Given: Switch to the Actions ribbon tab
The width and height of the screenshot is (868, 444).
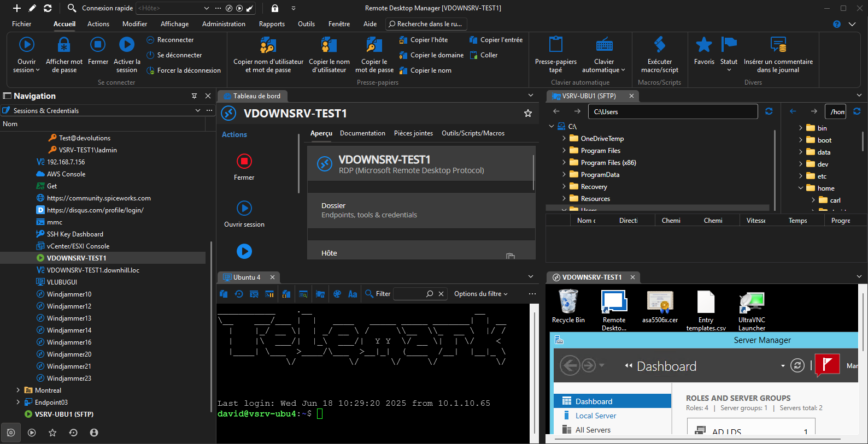Looking at the screenshot, I should [98, 24].
